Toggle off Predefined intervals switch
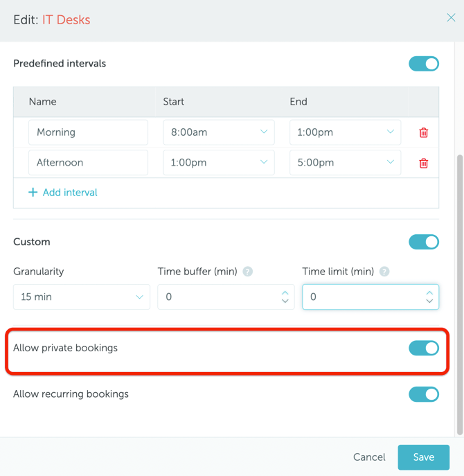464x476 pixels. (424, 64)
